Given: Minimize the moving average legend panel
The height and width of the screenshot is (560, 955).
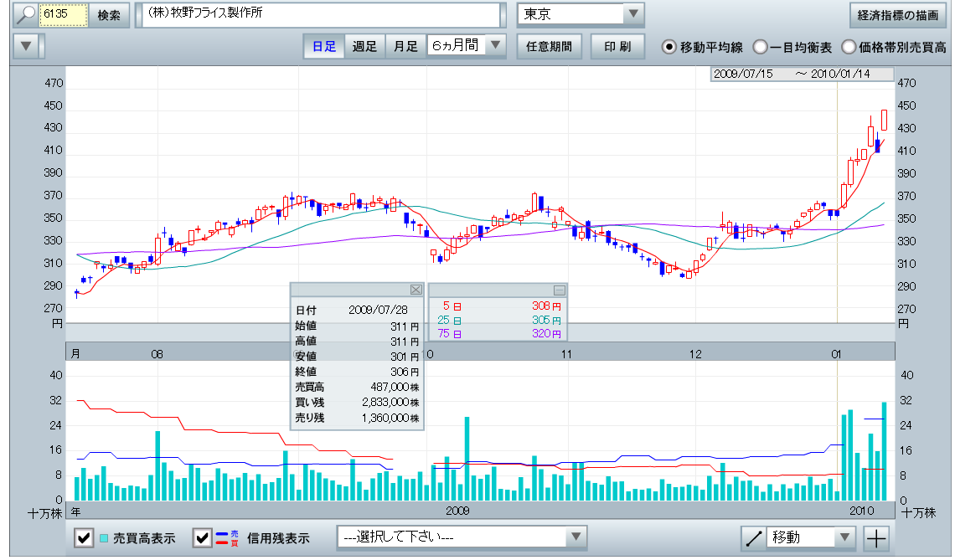Looking at the screenshot, I should (559, 290).
